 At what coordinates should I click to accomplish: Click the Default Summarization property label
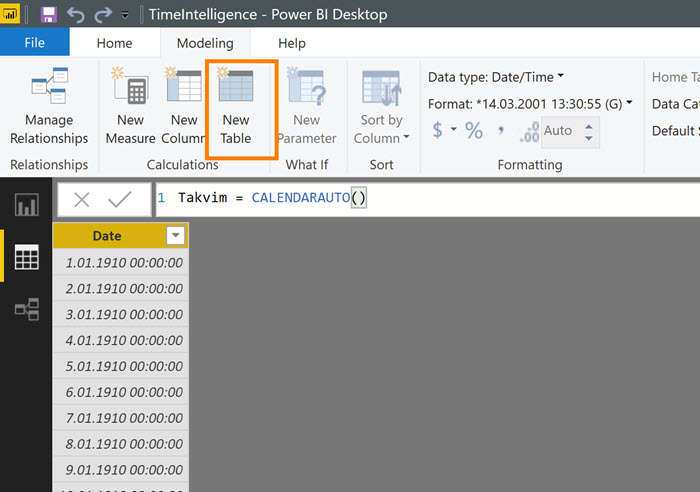[675, 131]
